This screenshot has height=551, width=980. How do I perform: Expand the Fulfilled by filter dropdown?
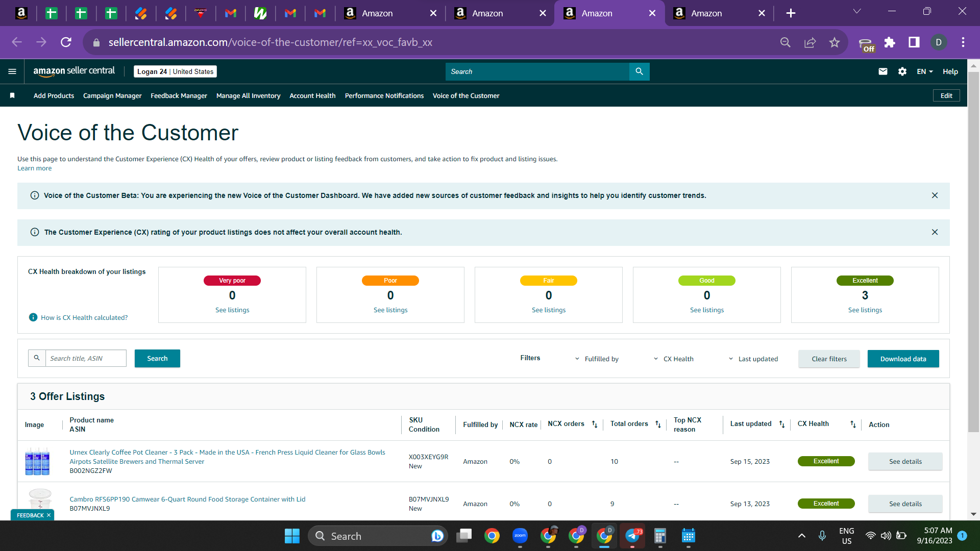[597, 359]
